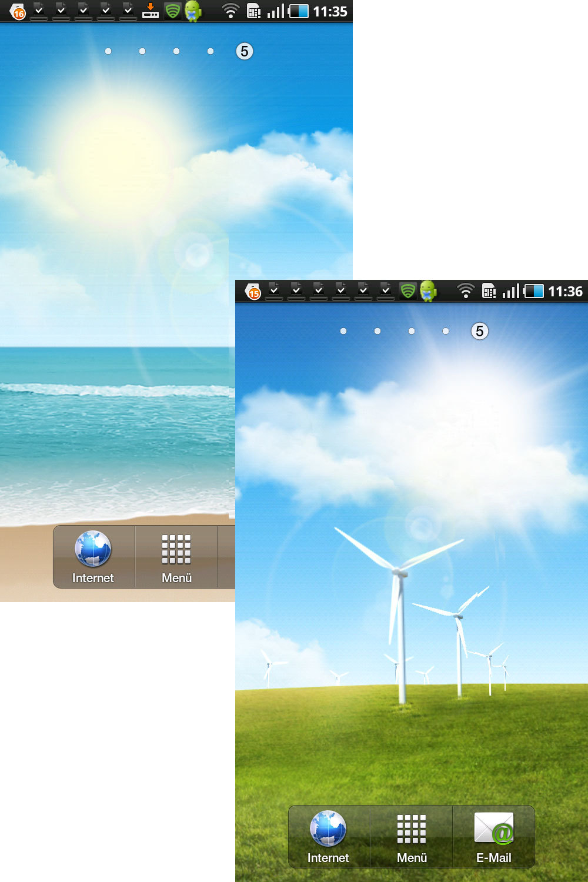Tap Android robot icon in beach status bar
Screen dimensions: 588x882
click(x=193, y=11)
